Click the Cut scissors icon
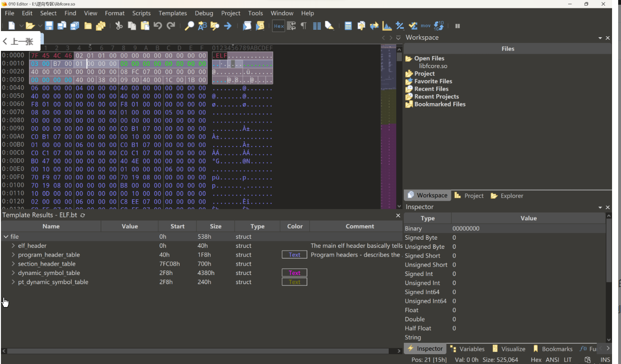 point(119,26)
